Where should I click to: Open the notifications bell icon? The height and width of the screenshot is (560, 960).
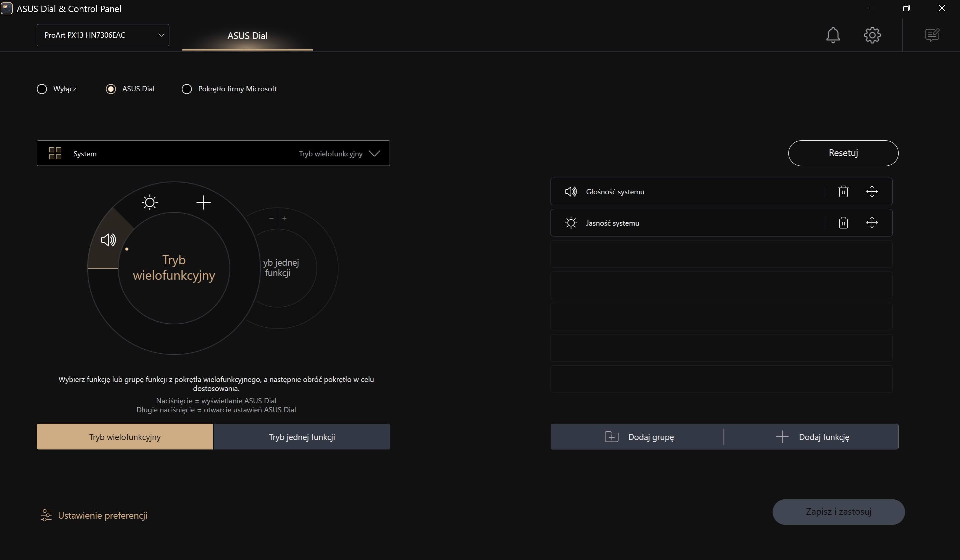click(833, 35)
